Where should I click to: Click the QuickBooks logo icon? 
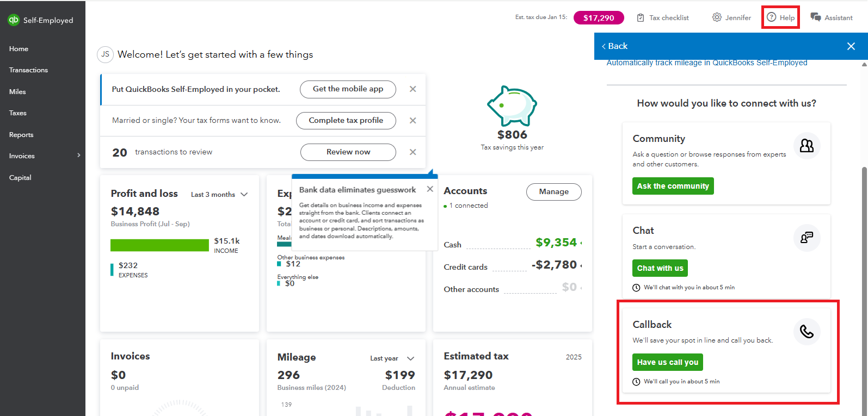14,20
